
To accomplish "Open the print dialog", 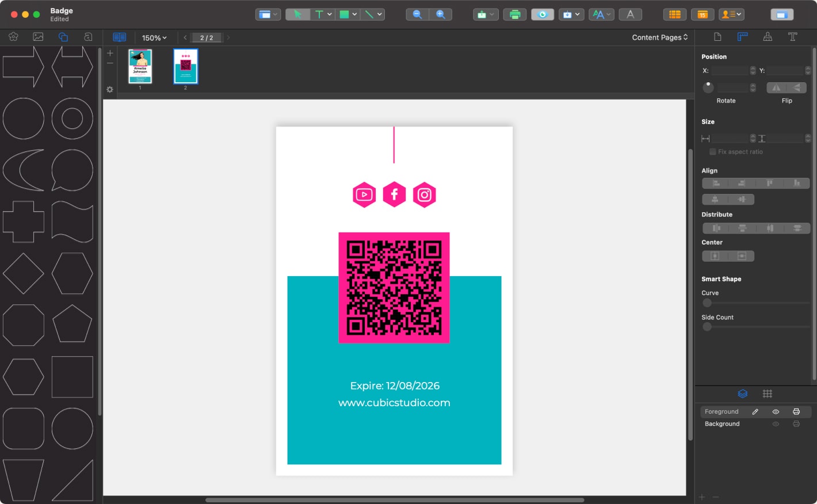I will (515, 14).
